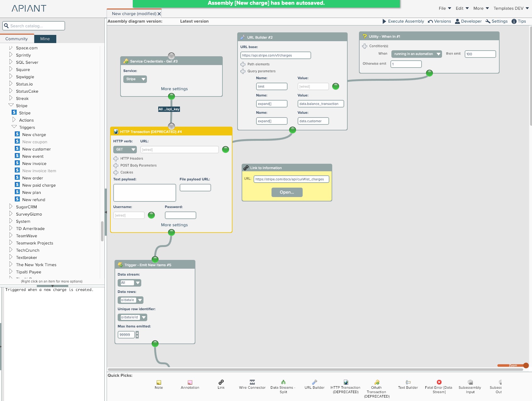This screenshot has height=401, width=532.
Task: Click the Open... button in Link panel
Action: (287, 192)
